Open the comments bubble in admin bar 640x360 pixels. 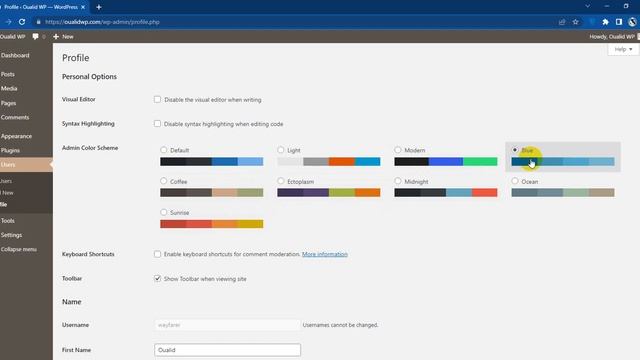(36, 36)
